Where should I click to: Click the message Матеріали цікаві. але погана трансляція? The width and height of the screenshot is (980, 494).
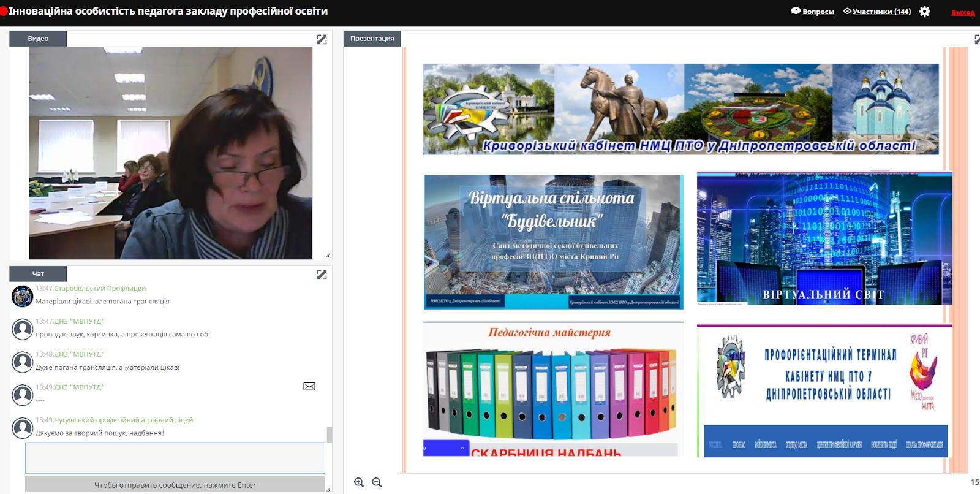(102, 301)
